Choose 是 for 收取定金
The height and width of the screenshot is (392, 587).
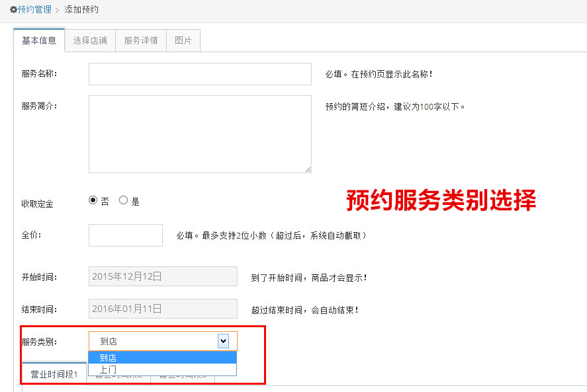click(x=123, y=201)
